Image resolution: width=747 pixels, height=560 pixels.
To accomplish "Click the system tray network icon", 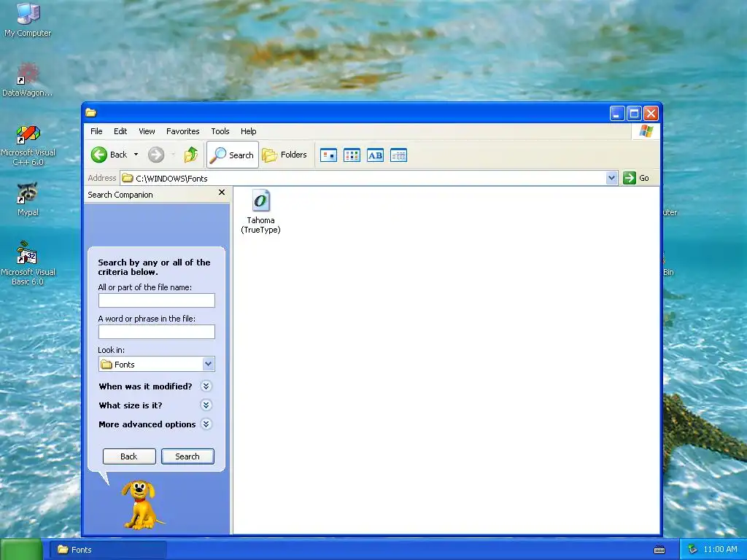I will [x=692, y=550].
